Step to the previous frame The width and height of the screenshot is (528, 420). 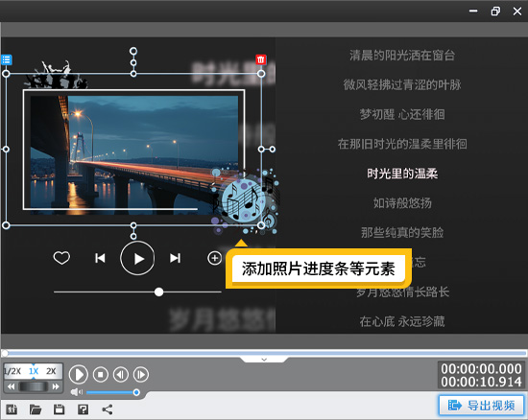[121, 374]
